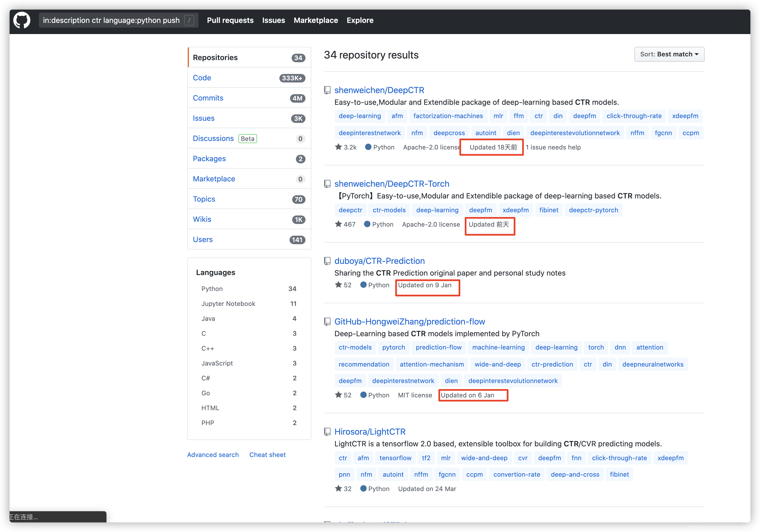
Task: Click the MIT license text for prediction-flow
Action: pyautogui.click(x=415, y=395)
